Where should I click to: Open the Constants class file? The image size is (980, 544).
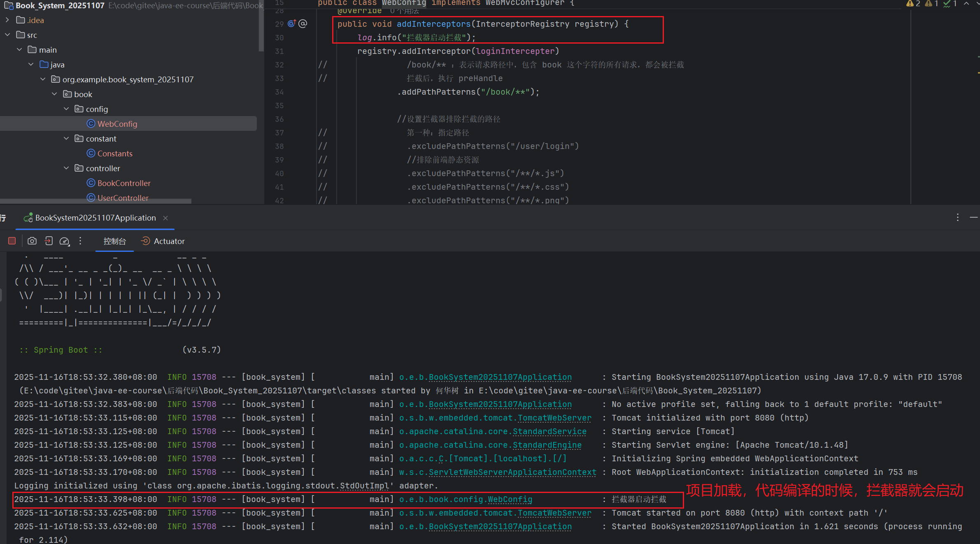click(x=114, y=153)
